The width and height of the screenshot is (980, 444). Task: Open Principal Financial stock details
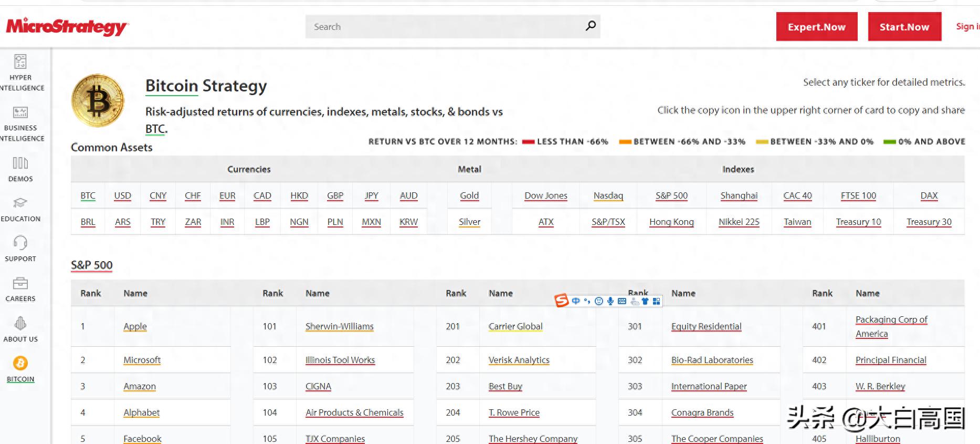pyautogui.click(x=891, y=360)
